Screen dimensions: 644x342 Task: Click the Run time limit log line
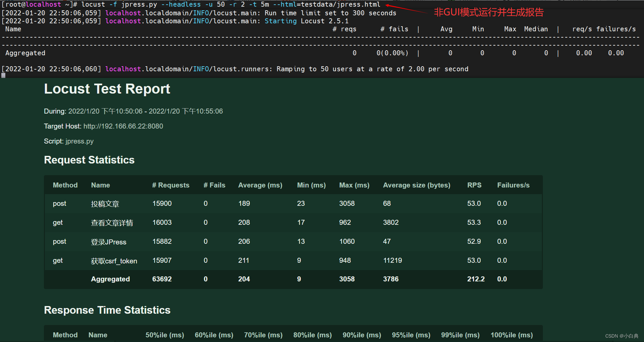click(199, 13)
